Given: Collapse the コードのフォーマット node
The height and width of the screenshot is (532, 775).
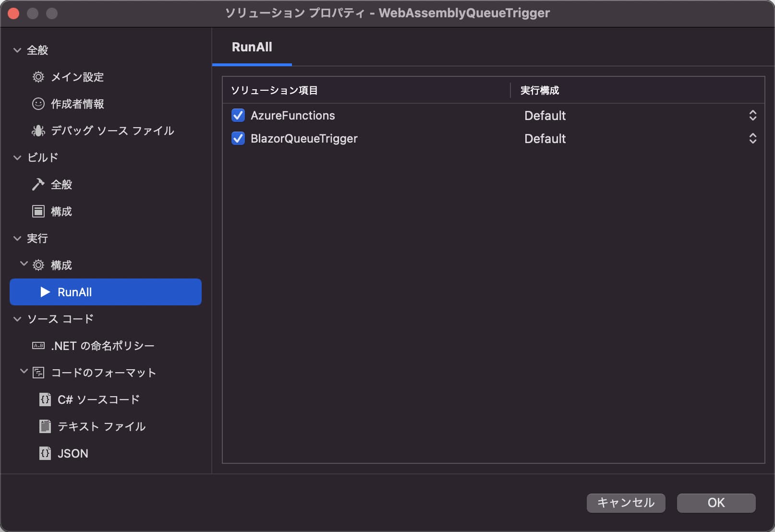Looking at the screenshot, I should [24, 371].
